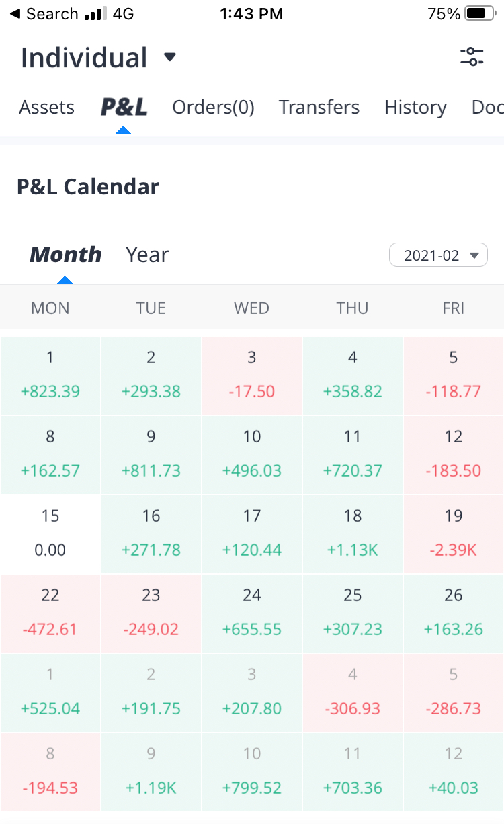Switch calendar to Year view
Viewport: 504px width, 824px height.
pyautogui.click(x=147, y=255)
